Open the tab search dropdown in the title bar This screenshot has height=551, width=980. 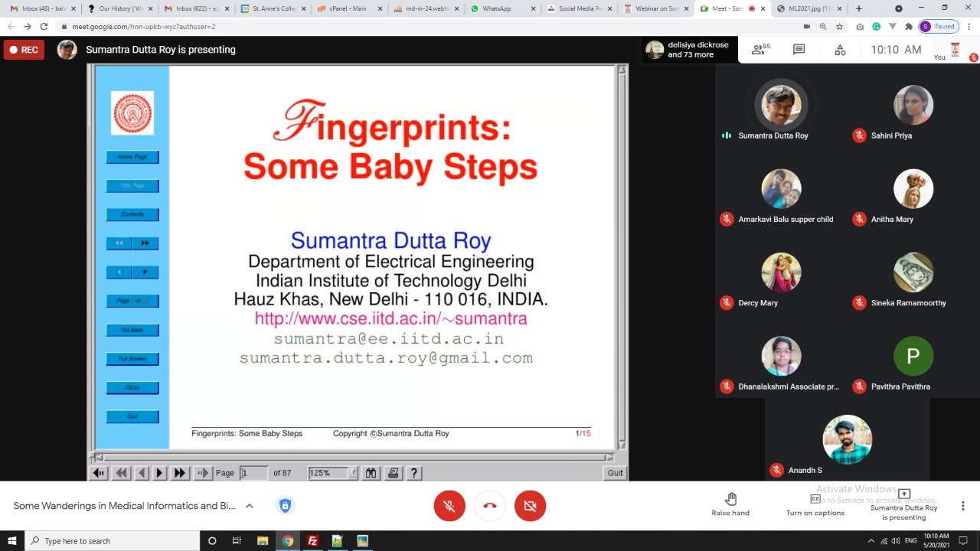[x=899, y=8]
